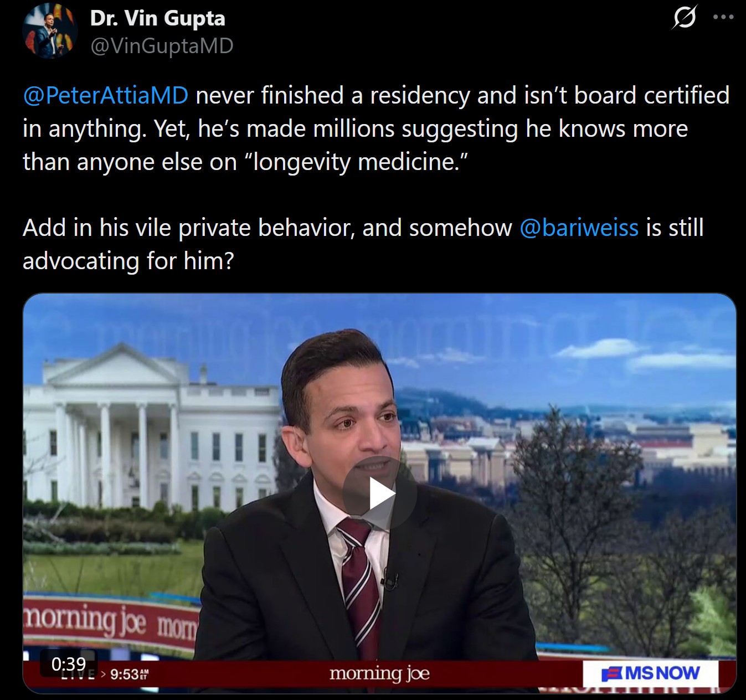
Task: Click the MS NOW logo in video
Action: coord(651,673)
